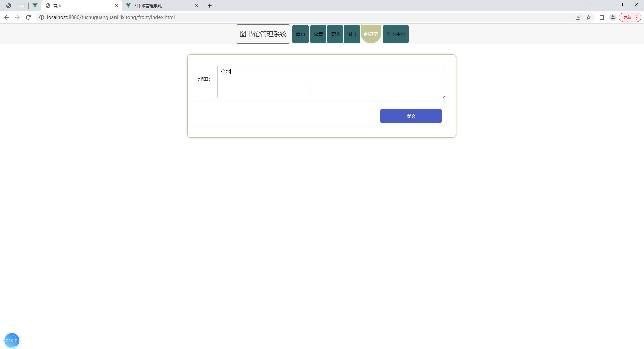Select the 阅览室 navigation item
644x349 pixels.
(371, 34)
